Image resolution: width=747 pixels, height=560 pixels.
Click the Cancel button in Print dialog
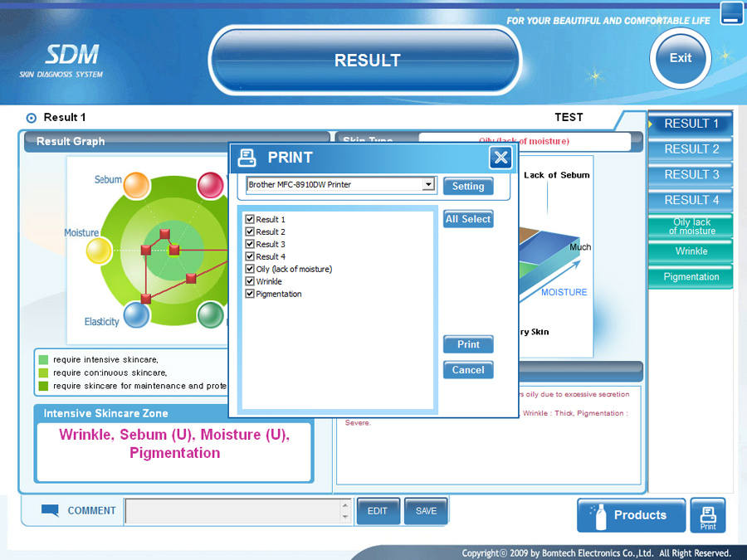468,370
